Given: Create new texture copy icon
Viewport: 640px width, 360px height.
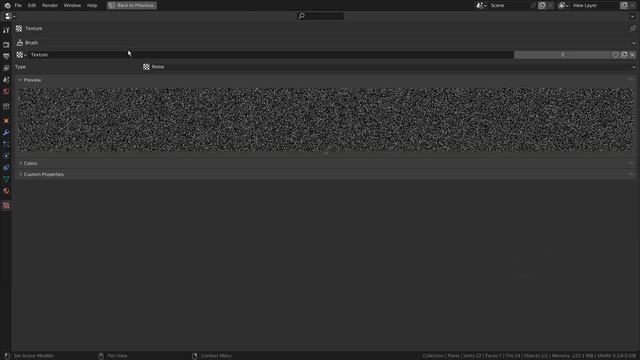Looking at the screenshot, I should click(x=624, y=55).
